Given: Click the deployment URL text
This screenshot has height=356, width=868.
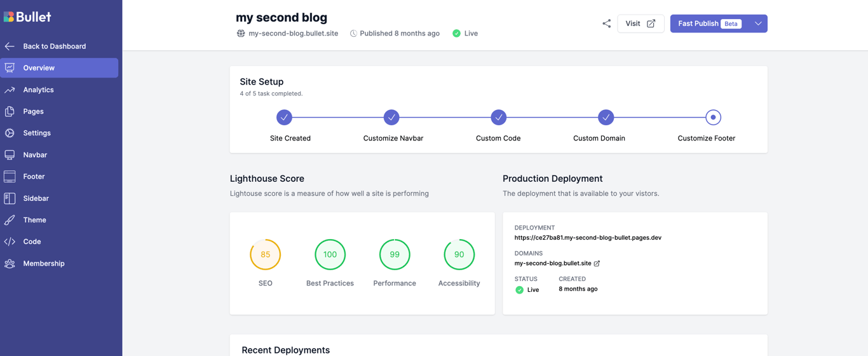Looking at the screenshot, I should (x=588, y=238).
